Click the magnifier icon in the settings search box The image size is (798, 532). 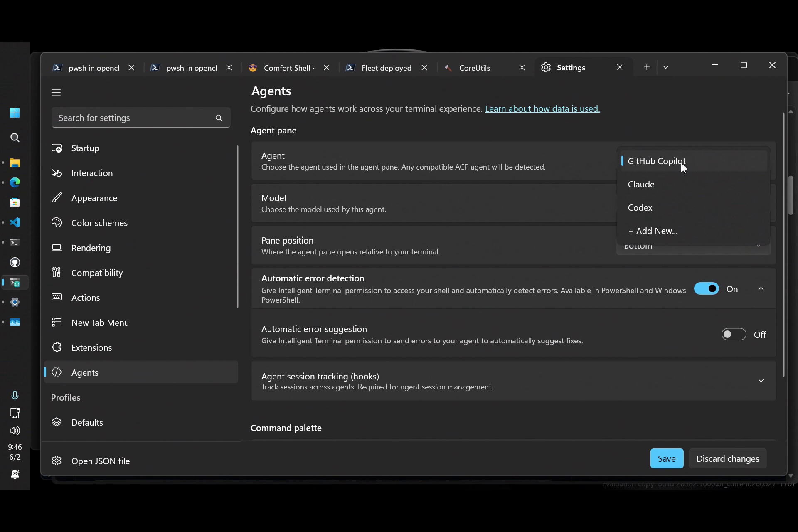coord(219,118)
